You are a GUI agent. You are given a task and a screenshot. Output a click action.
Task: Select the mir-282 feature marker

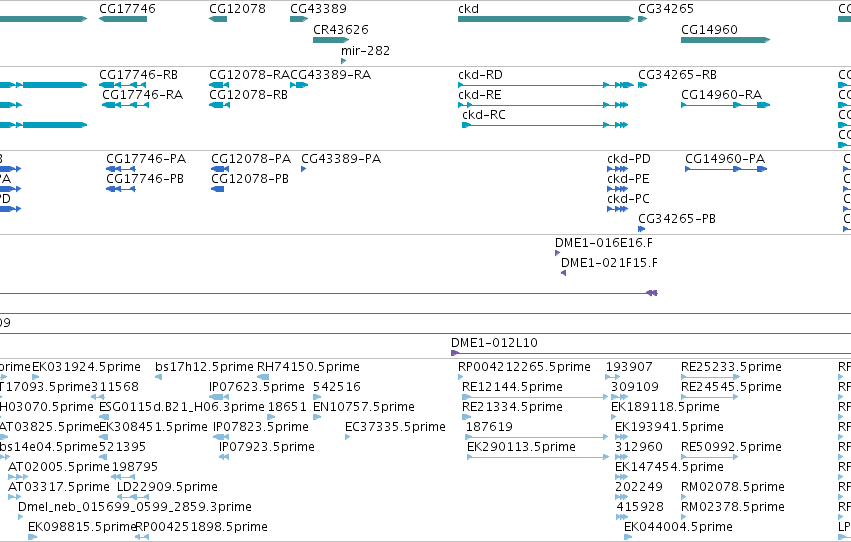(x=343, y=61)
